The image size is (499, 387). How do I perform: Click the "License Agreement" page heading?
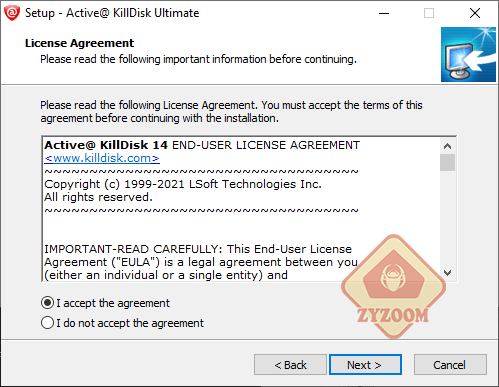(x=79, y=43)
